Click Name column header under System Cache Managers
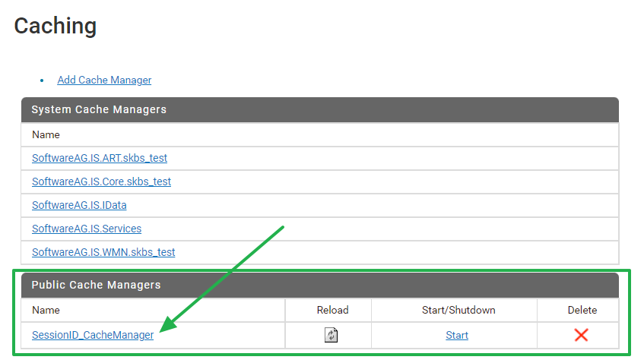Screen dimensions: 644x363 pyautogui.click(x=46, y=134)
